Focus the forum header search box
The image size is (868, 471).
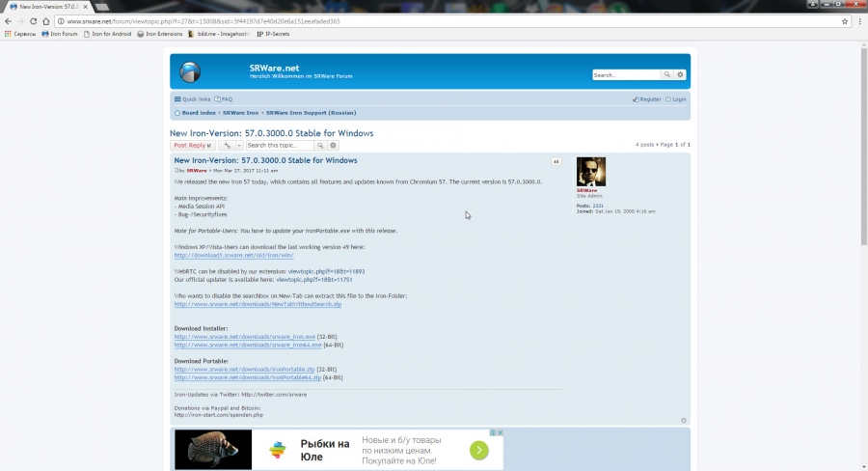point(626,75)
